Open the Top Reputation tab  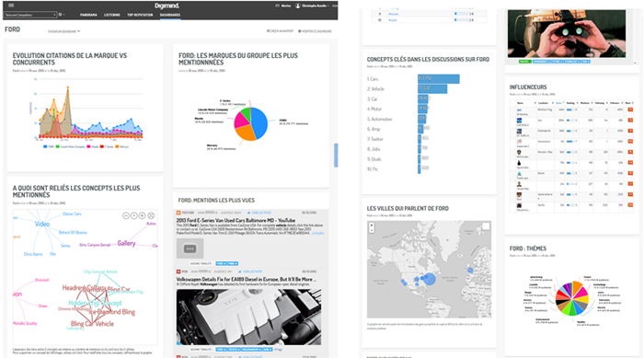[x=140, y=15]
